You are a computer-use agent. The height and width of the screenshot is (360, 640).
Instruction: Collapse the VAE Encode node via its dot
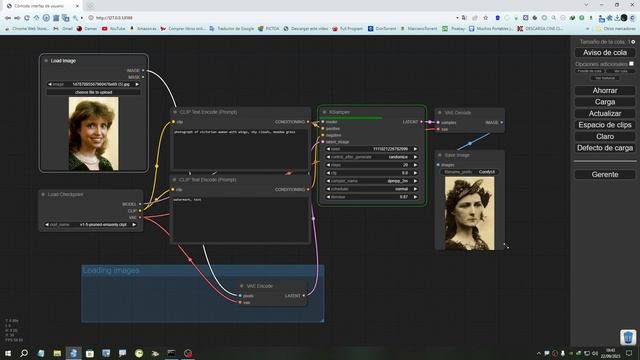coord(242,286)
